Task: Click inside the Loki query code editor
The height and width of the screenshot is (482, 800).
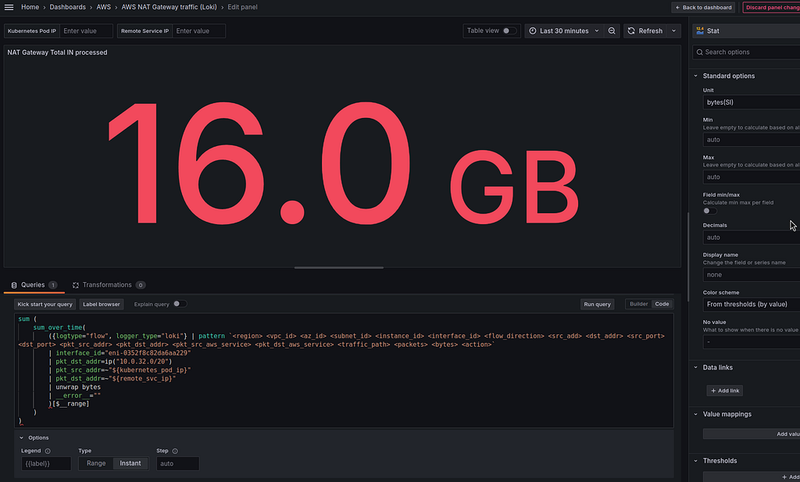Action: click(x=343, y=370)
